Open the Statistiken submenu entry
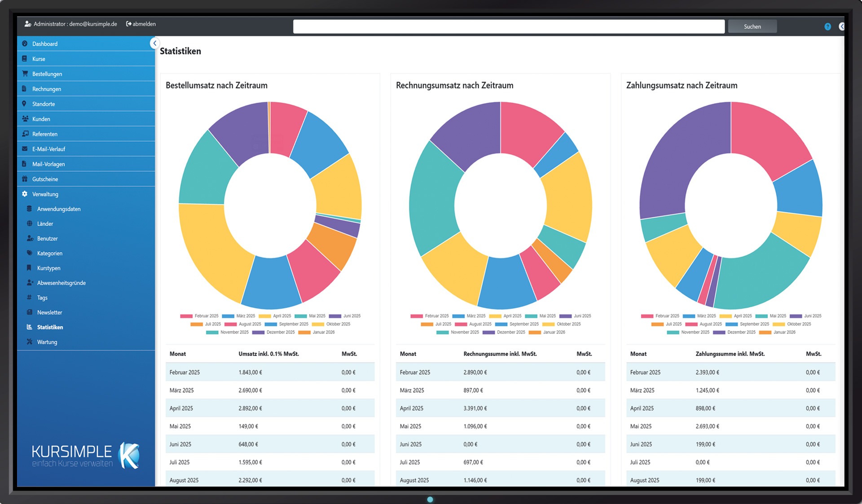 pyautogui.click(x=50, y=327)
